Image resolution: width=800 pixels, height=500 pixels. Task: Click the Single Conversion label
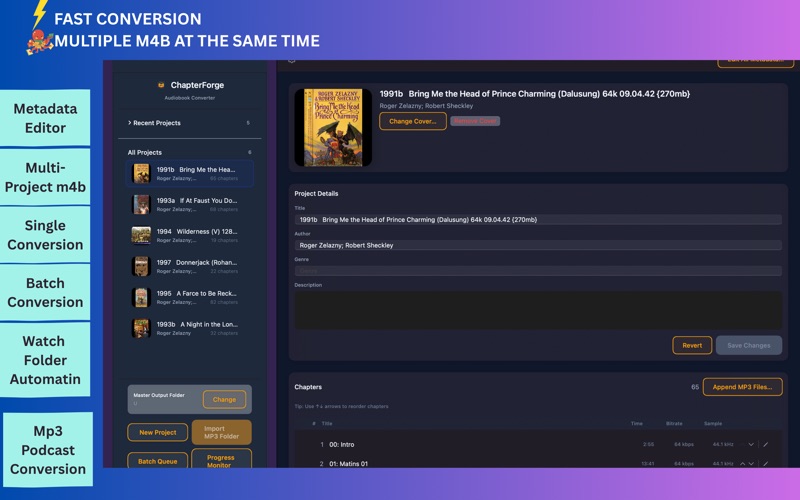pyautogui.click(x=45, y=235)
